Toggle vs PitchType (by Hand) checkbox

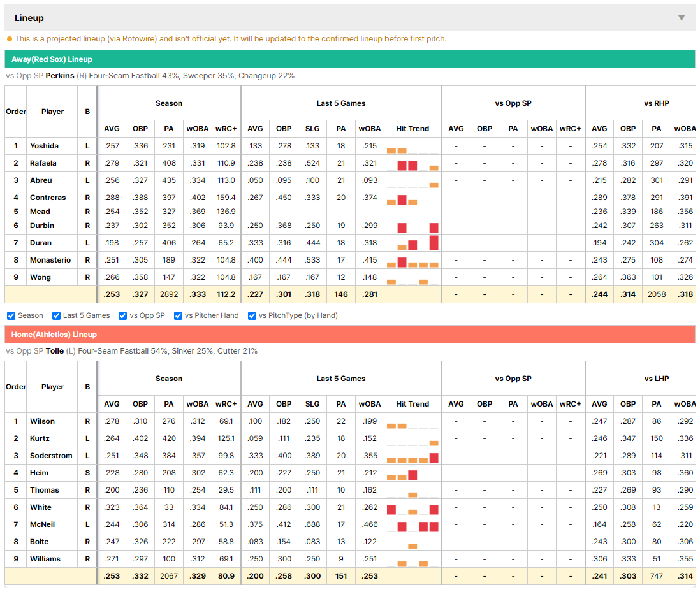(252, 316)
